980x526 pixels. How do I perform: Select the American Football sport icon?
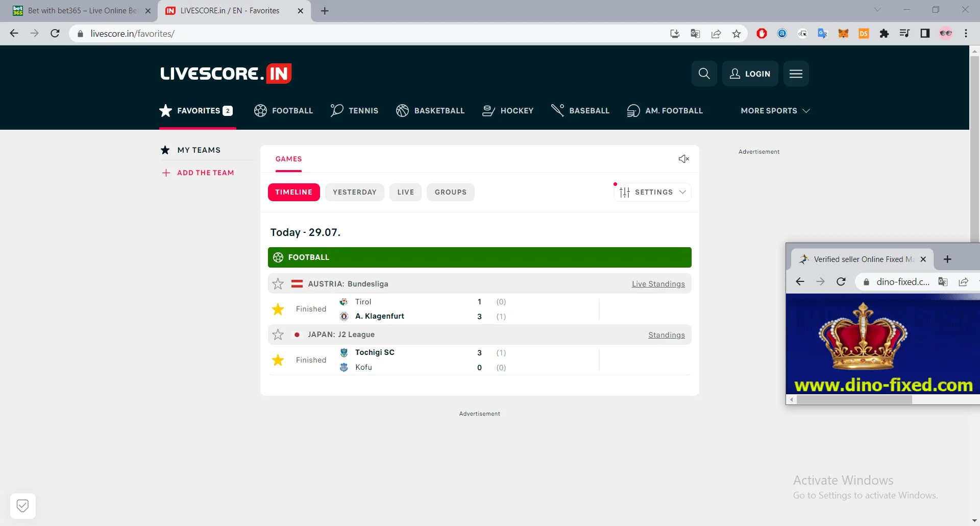coord(633,110)
